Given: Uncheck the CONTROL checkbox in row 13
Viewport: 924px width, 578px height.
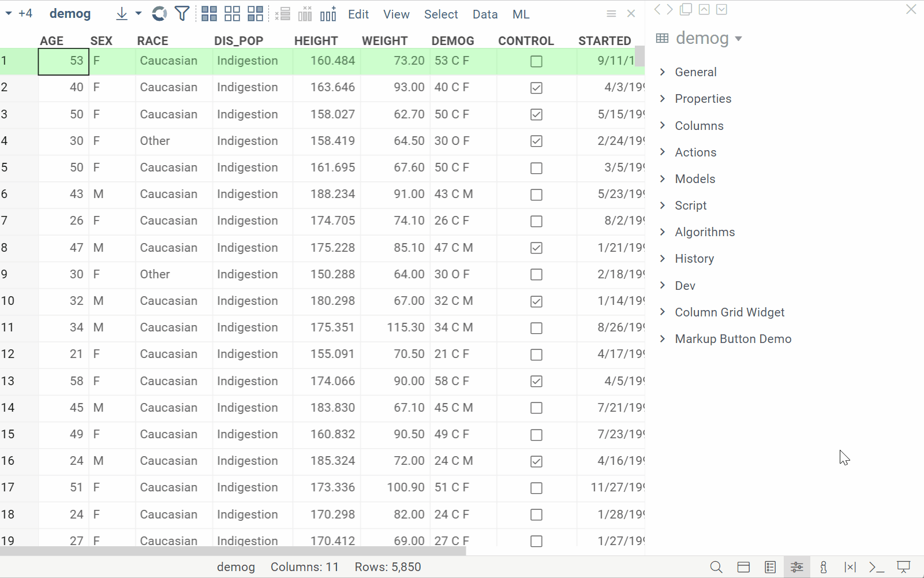Looking at the screenshot, I should tap(536, 381).
